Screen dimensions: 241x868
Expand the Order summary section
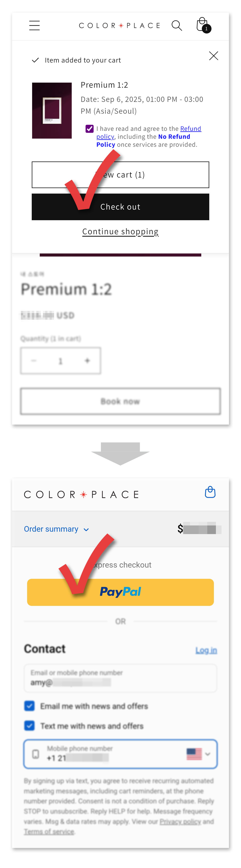pyautogui.click(x=56, y=529)
